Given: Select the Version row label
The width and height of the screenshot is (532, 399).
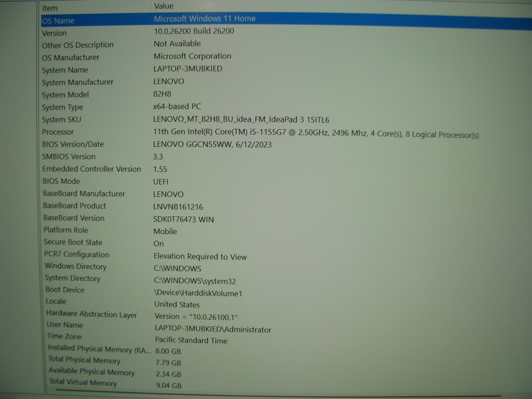Looking at the screenshot, I should point(54,33).
